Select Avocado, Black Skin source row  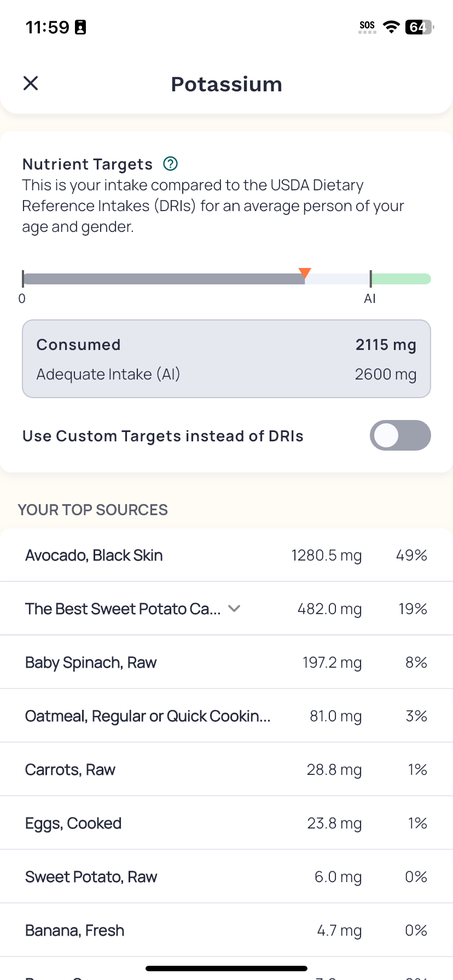pyautogui.click(x=226, y=555)
